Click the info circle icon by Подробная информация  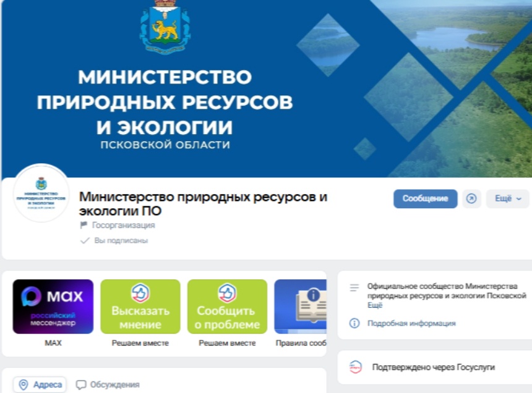pyautogui.click(x=354, y=323)
